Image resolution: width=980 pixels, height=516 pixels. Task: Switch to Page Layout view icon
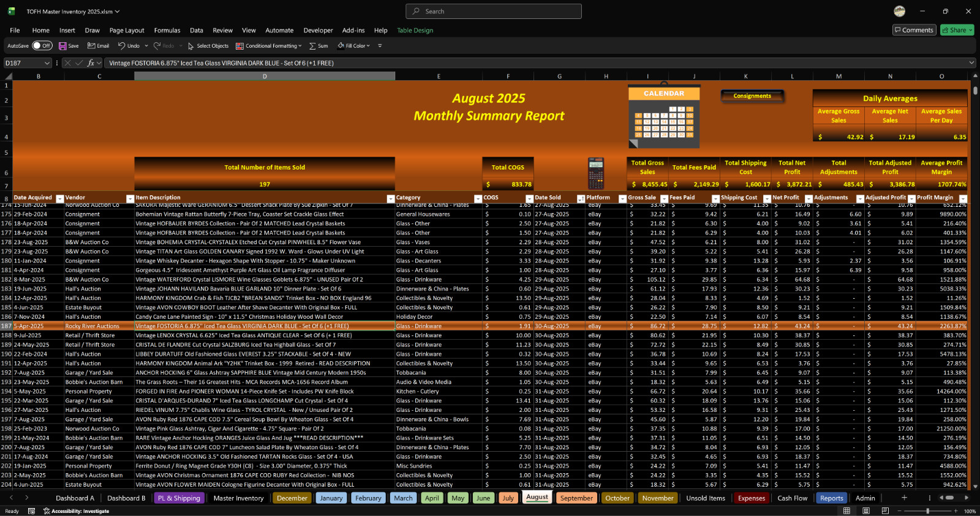[x=865, y=511]
